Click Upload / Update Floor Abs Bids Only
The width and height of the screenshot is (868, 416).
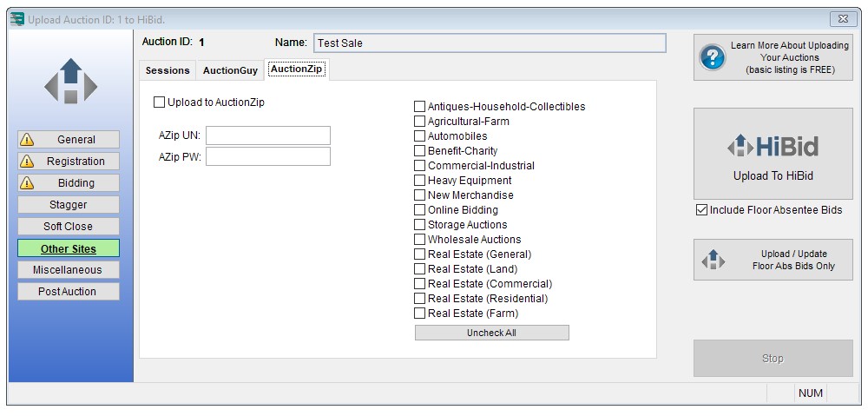pos(773,260)
